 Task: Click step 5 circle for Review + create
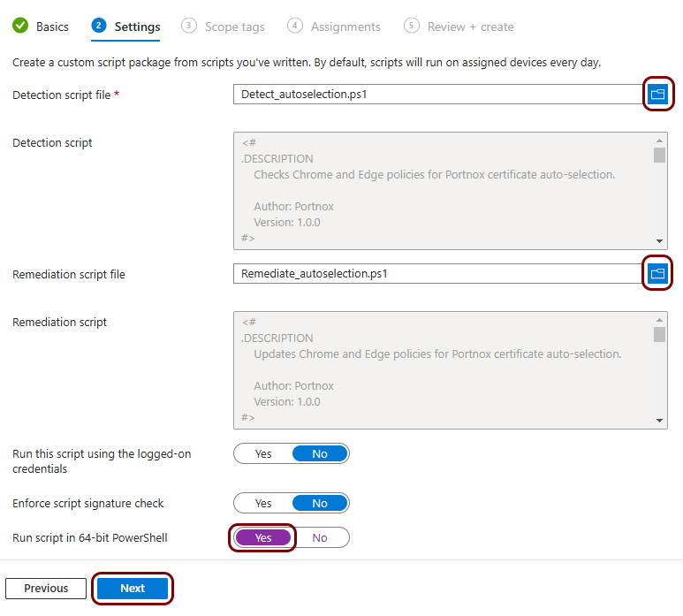[411, 26]
